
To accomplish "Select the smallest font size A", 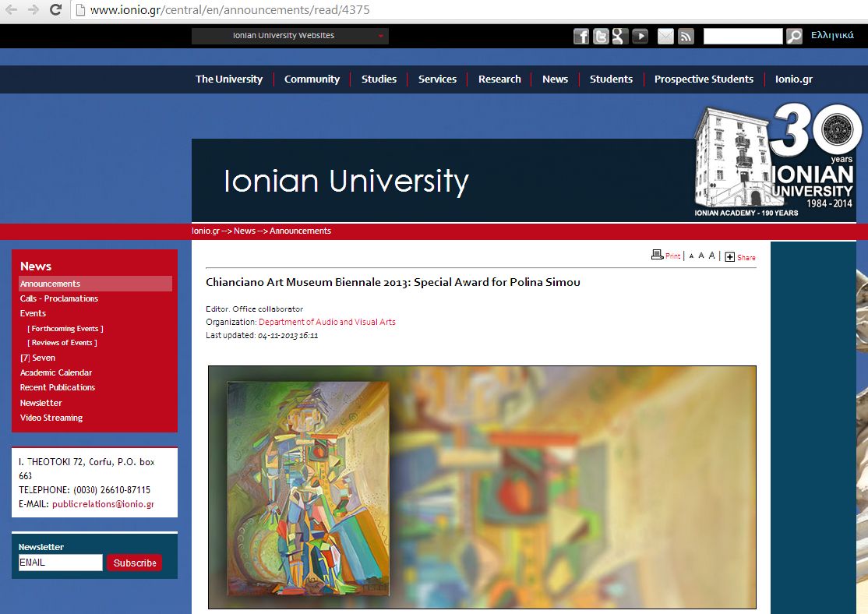I will (691, 256).
